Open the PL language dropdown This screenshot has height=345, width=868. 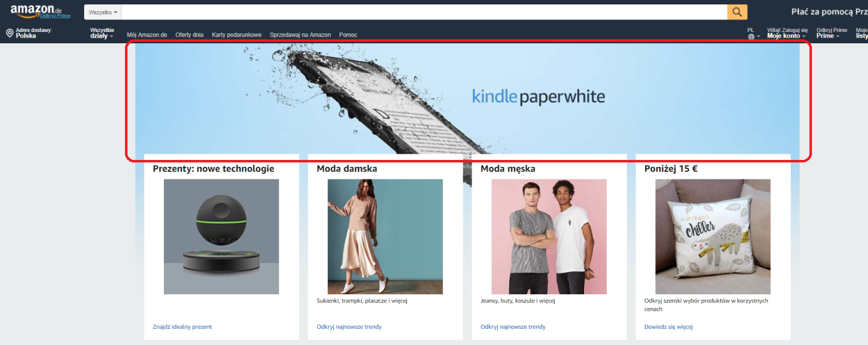coord(754,33)
